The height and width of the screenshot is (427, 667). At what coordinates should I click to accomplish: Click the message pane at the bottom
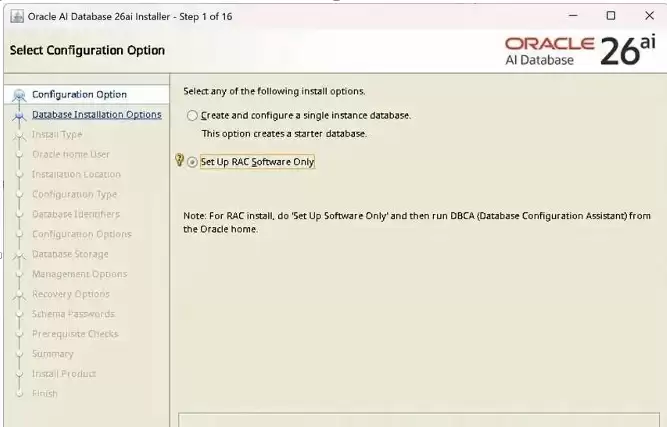419,420
